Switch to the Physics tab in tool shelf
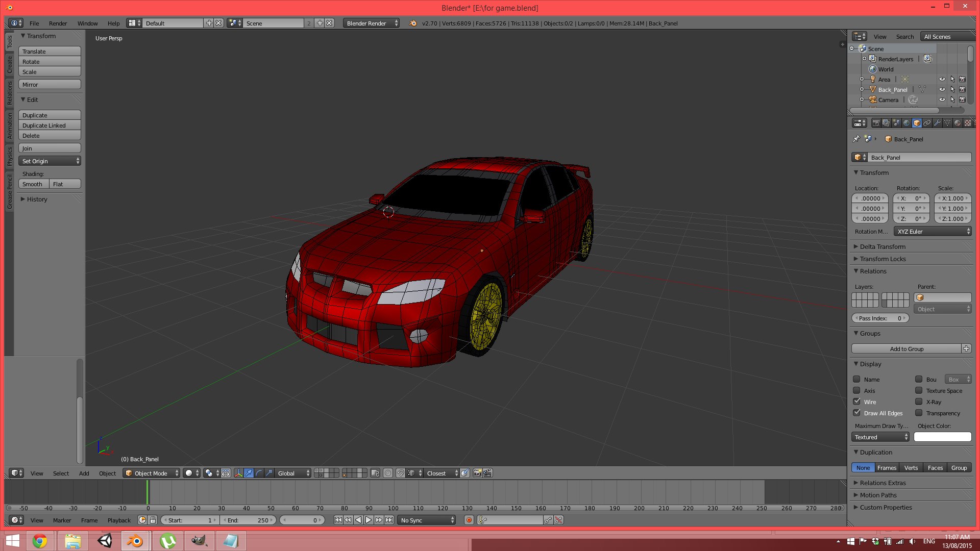 [x=9, y=157]
